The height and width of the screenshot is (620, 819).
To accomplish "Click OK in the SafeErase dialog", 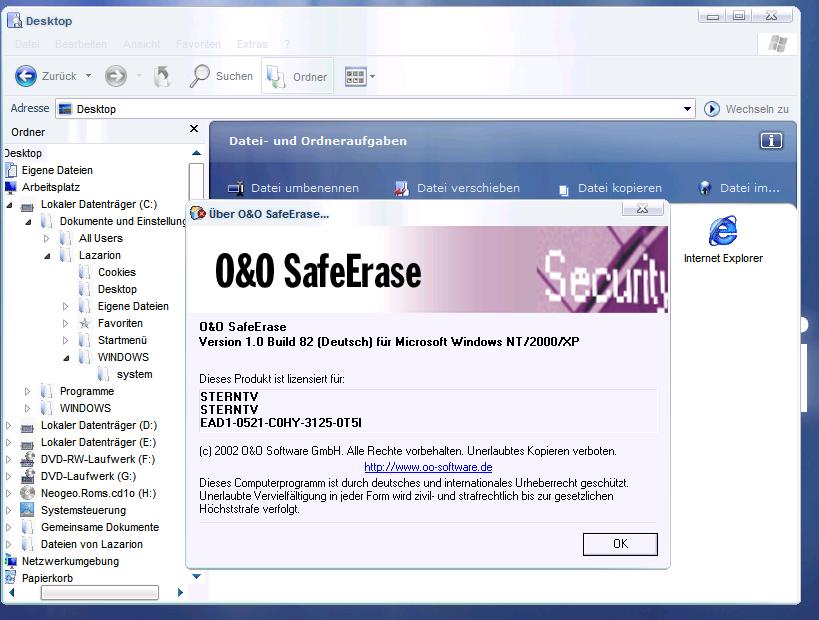I will 620,544.
